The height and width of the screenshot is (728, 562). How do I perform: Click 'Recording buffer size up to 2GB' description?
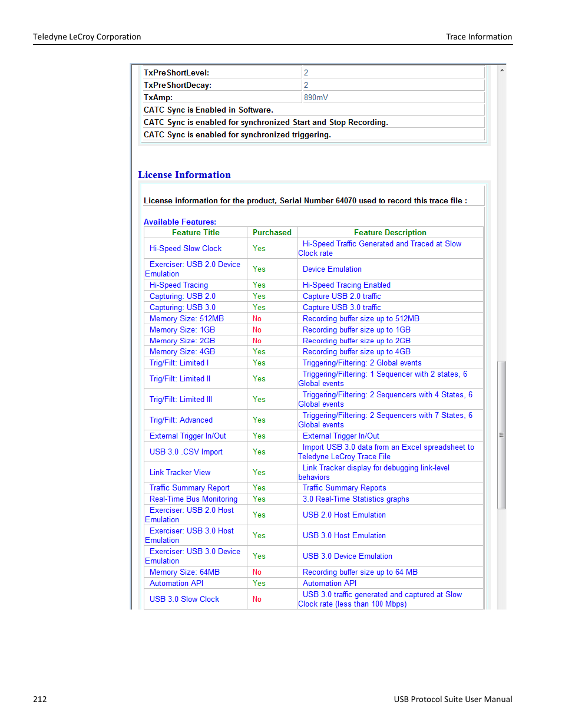356,341
